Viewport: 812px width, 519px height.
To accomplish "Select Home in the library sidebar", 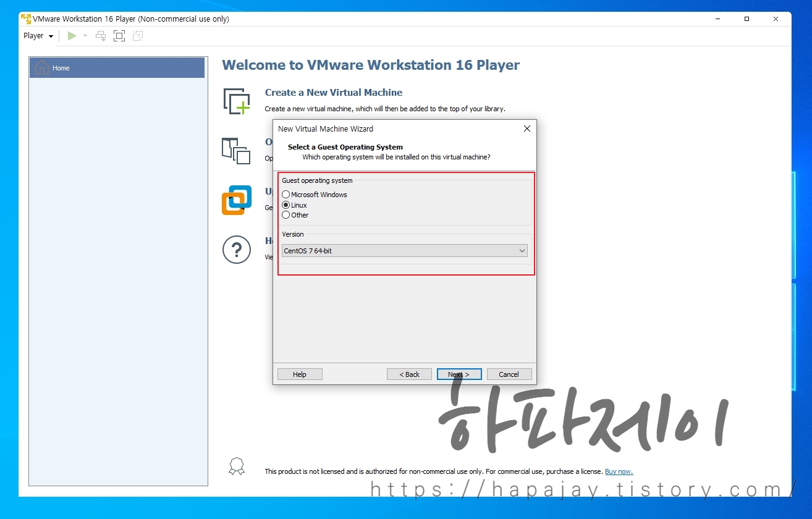I will [117, 68].
